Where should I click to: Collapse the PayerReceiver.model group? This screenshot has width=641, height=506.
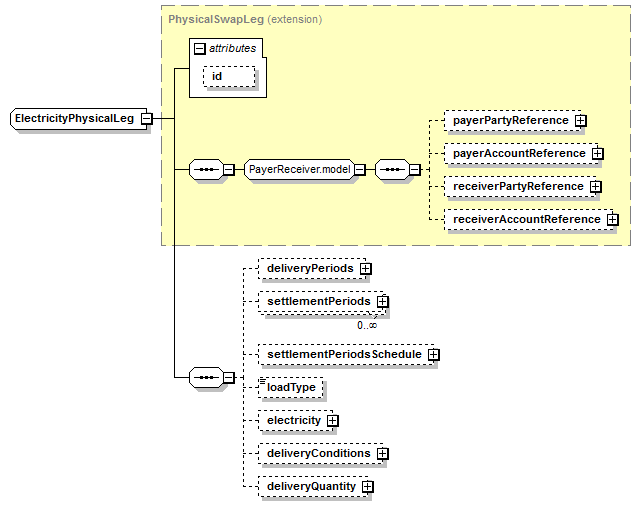click(359, 169)
